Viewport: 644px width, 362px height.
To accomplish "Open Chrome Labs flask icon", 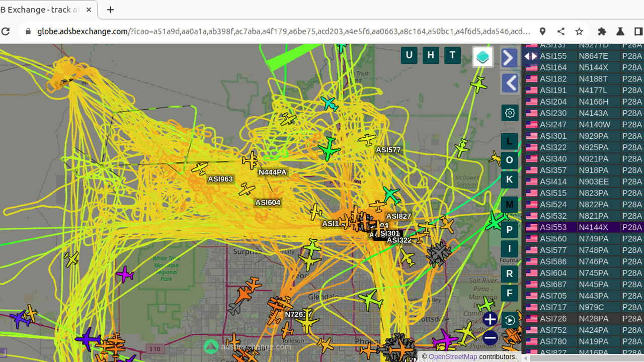I will (620, 31).
